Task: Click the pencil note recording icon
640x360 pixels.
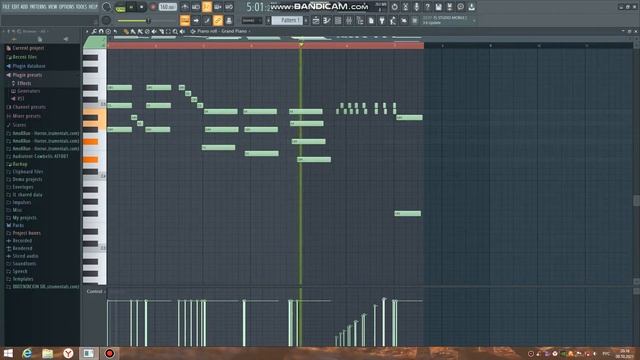Action: [x=207, y=20]
